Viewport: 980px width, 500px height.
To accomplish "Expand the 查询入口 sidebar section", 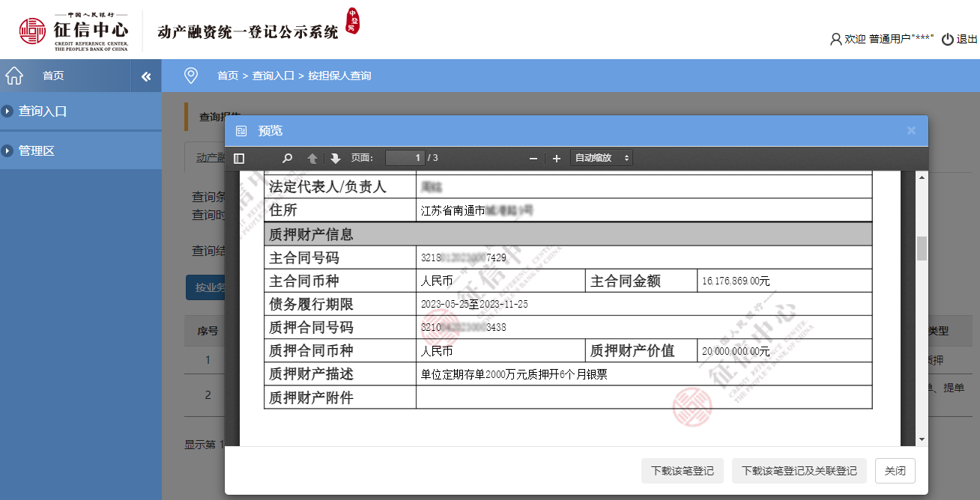I will 43,111.
